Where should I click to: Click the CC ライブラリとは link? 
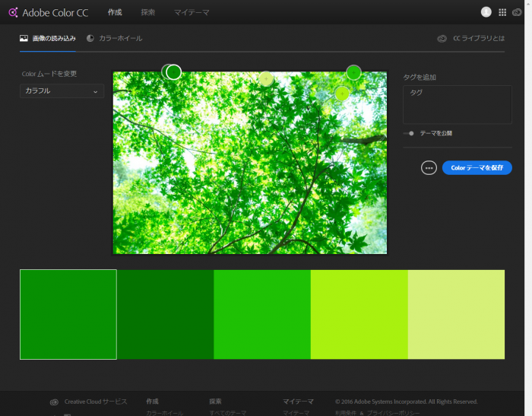(x=479, y=38)
